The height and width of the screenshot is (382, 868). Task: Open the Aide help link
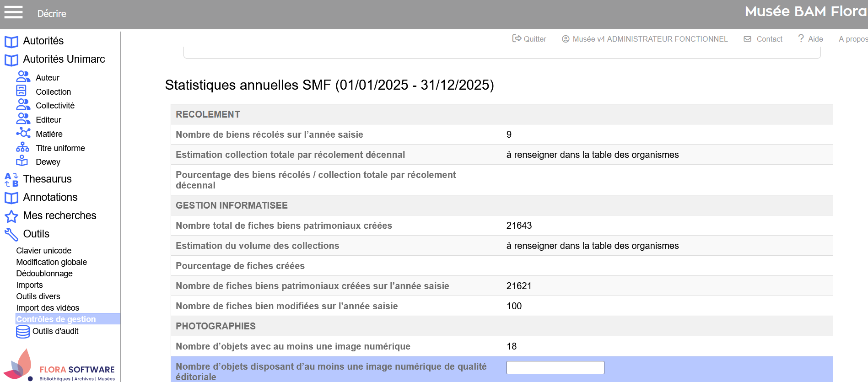coord(810,39)
